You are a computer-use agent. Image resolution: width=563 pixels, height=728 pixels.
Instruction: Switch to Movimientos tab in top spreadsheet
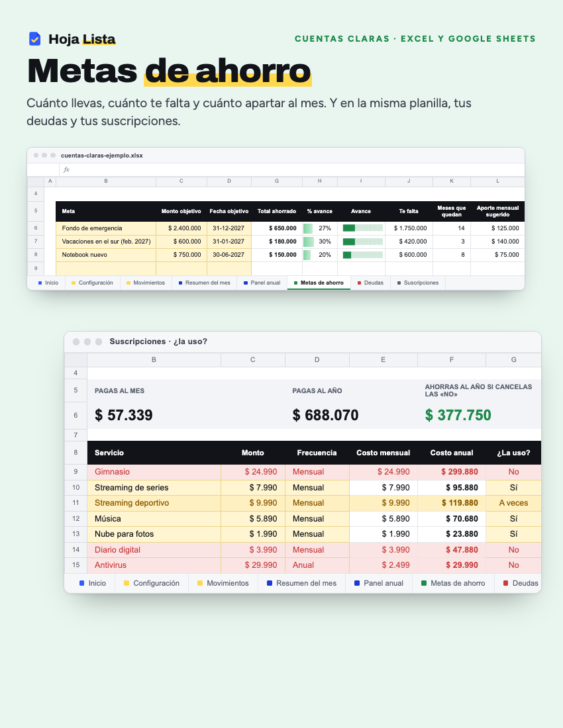146,283
